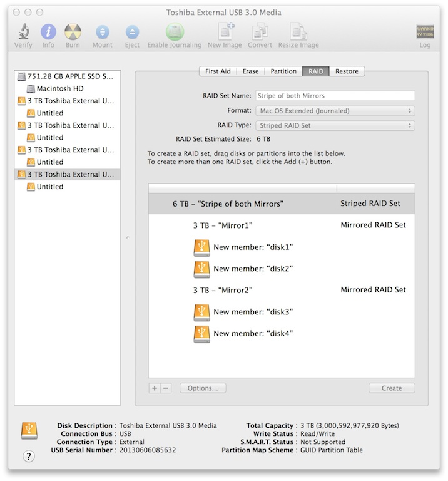Viewport: 448px width, 481px height.
Task: Open the Format dropdown menu
Action: coord(335,111)
